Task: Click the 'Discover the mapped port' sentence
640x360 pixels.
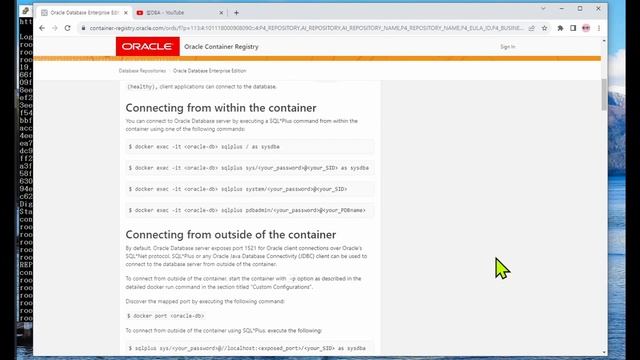Action: [x=205, y=302]
